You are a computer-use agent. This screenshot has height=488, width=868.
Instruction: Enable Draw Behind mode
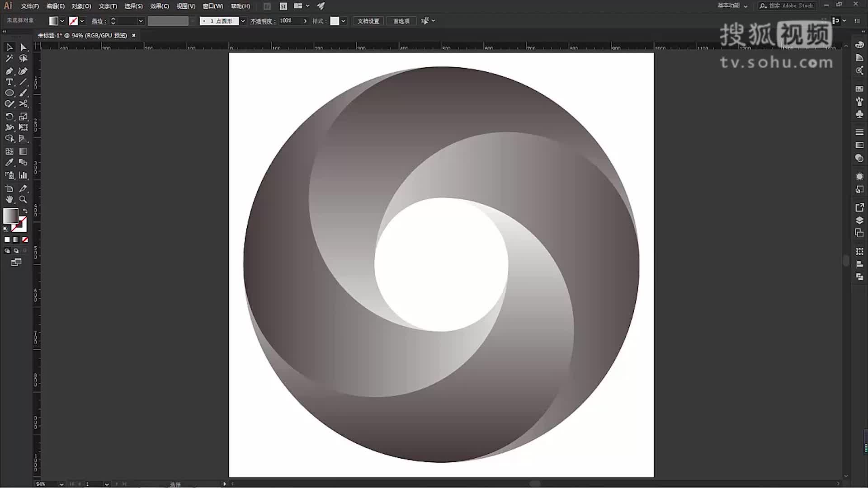pos(16,251)
